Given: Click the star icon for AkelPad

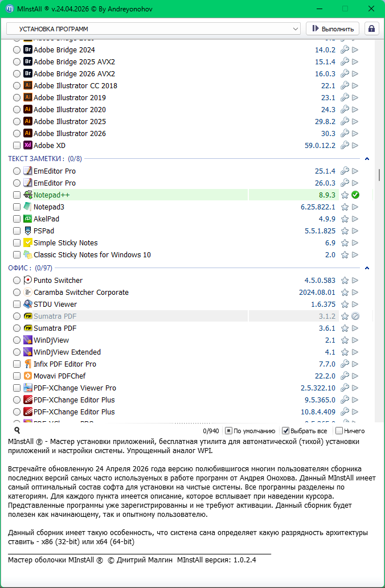Looking at the screenshot, I should (x=345, y=219).
